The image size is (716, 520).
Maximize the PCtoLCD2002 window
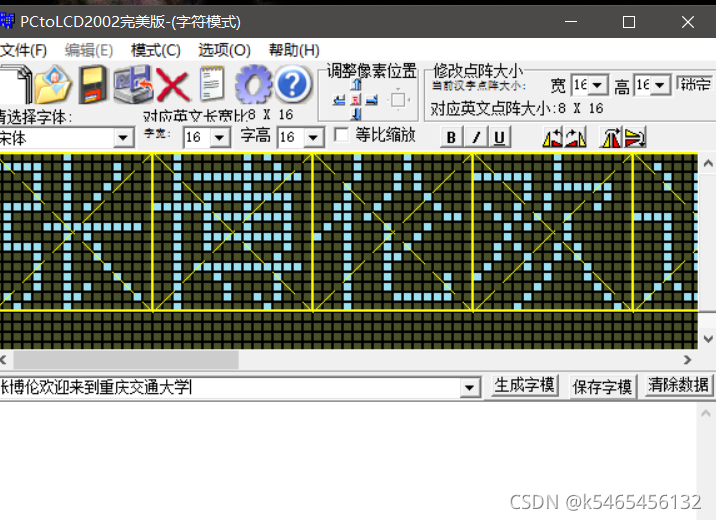(x=629, y=21)
